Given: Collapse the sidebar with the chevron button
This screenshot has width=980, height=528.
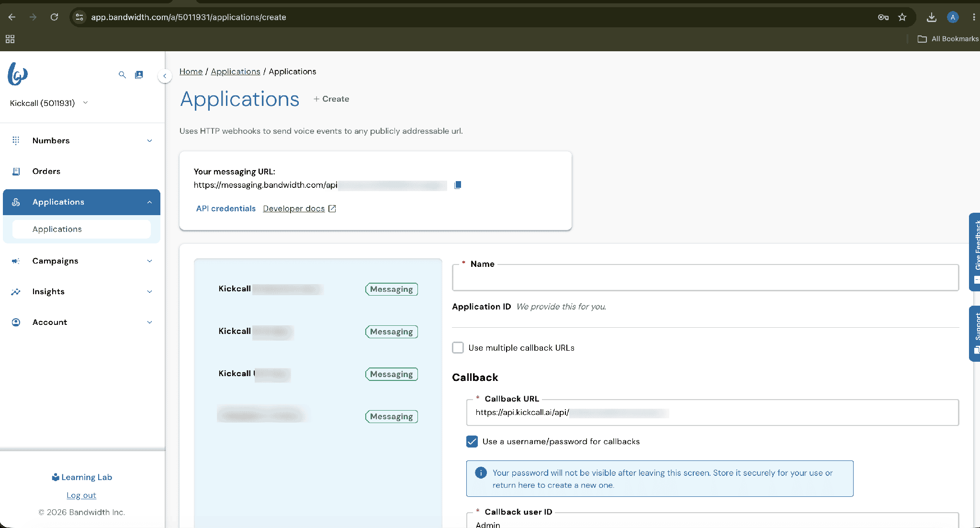Looking at the screenshot, I should point(165,76).
